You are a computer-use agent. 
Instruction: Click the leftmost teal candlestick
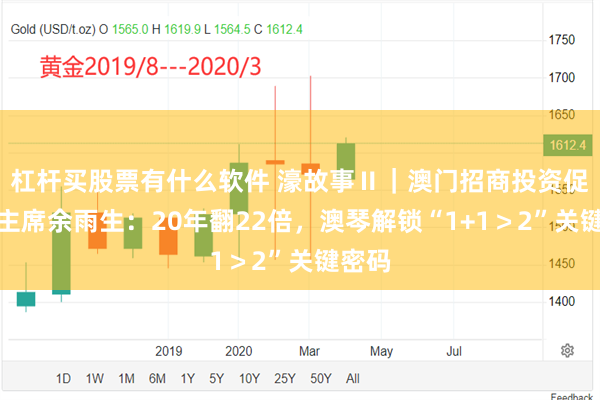(x=26, y=299)
